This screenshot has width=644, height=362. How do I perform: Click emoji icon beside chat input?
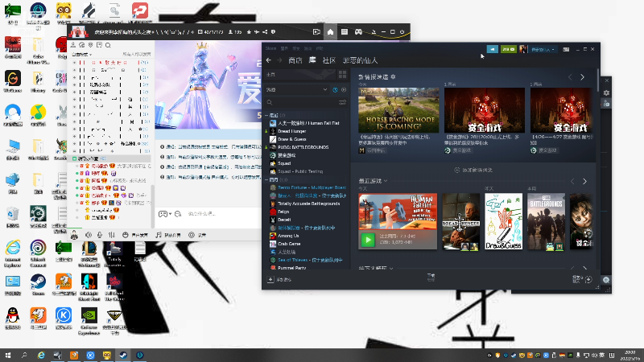point(178,214)
